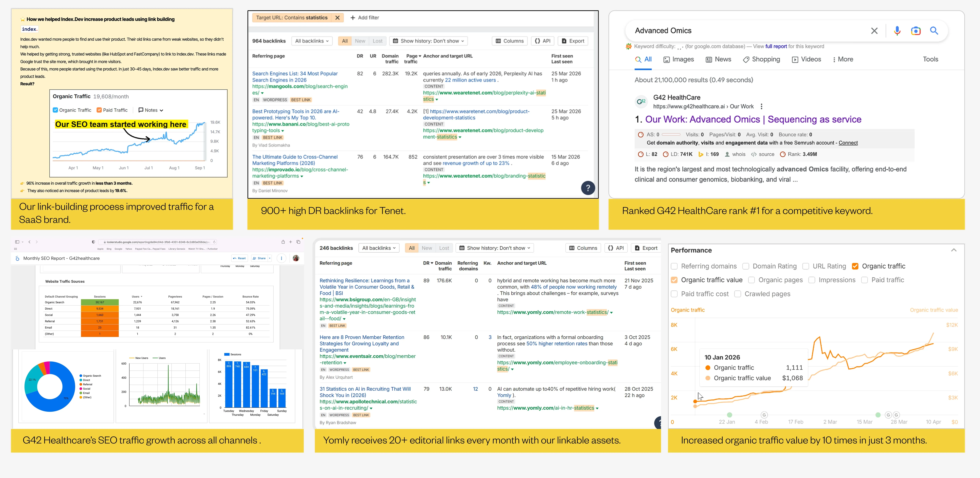Viewport: 980px width, 478px height.
Task: Click the blue Sessions legend swatch
Action: (x=227, y=354)
